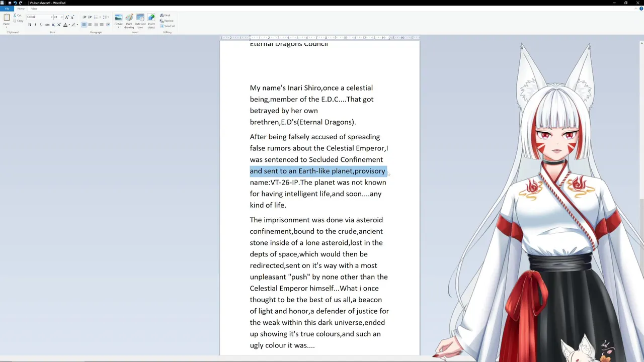Viewport: 644px width, 362px height.
Task: Shrink the font size
Action: click(x=72, y=17)
